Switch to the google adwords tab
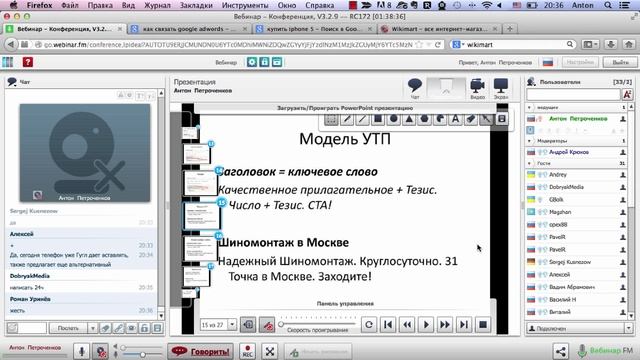640x360 pixels. click(188, 29)
